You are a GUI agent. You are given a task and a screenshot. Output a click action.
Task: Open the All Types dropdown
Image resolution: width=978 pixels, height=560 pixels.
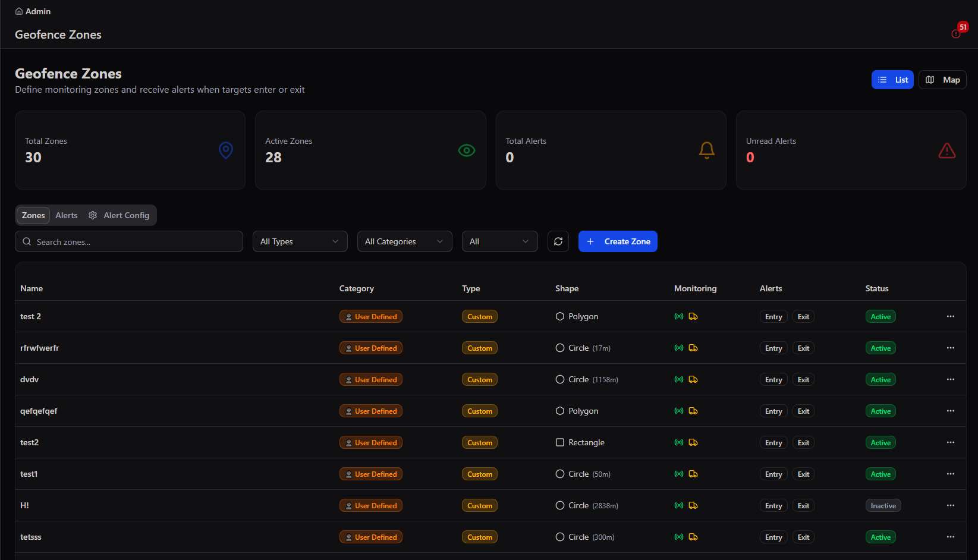point(300,241)
